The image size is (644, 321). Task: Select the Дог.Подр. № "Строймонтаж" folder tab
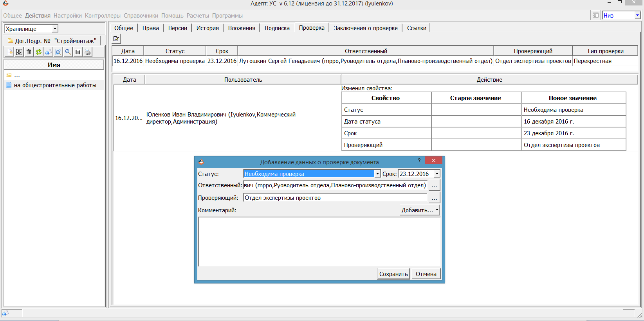(52, 41)
